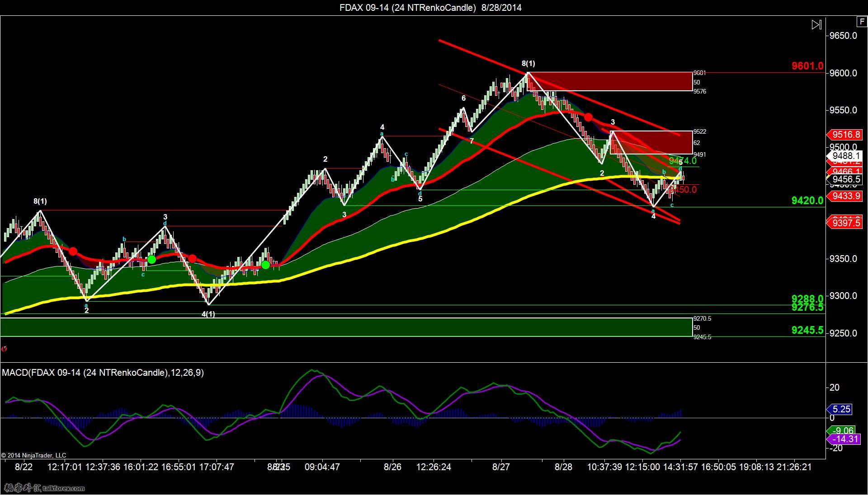Select the green 9420.0 support level label
Image resolution: width=868 pixels, height=495 pixels.
coord(807,201)
